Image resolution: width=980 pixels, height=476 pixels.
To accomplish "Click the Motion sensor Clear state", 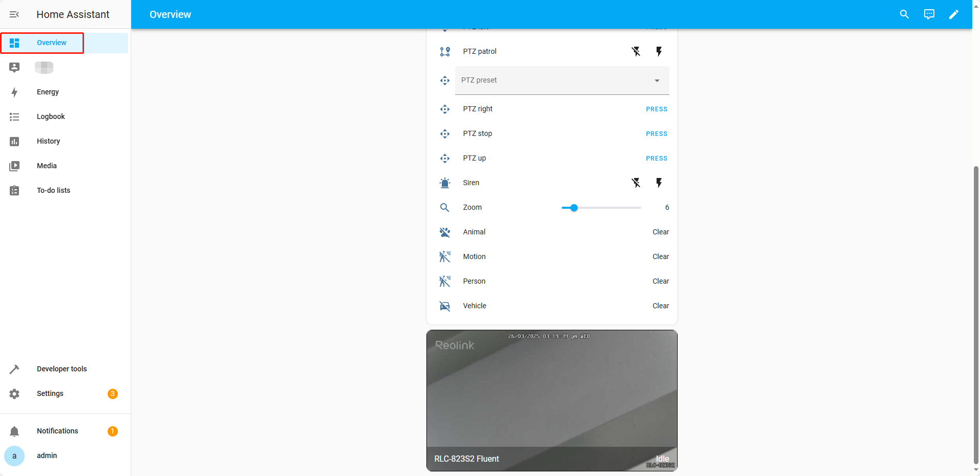I will click(x=661, y=257).
